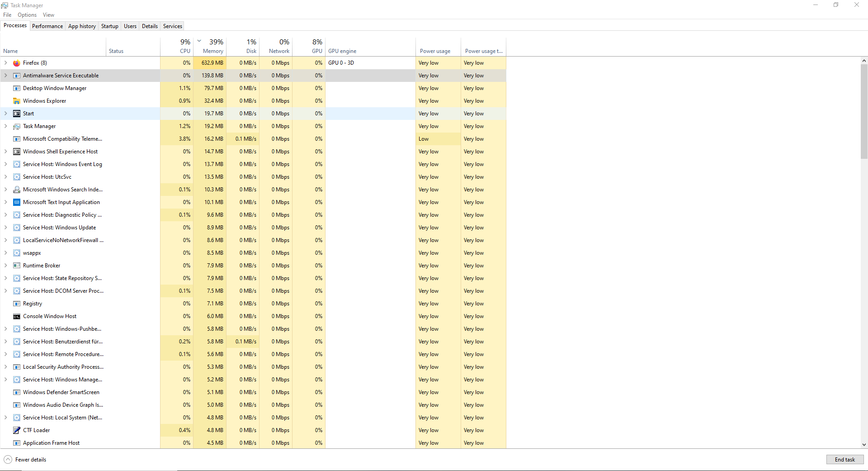
Task: Click the CTF Loader pen icon
Action: pos(17,430)
